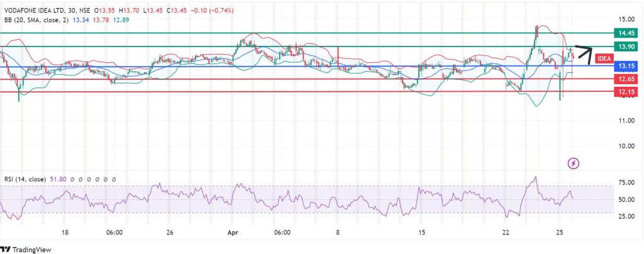Click the 15.00 price axis label
The height and width of the screenshot is (254, 644).
pyautogui.click(x=626, y=19)
